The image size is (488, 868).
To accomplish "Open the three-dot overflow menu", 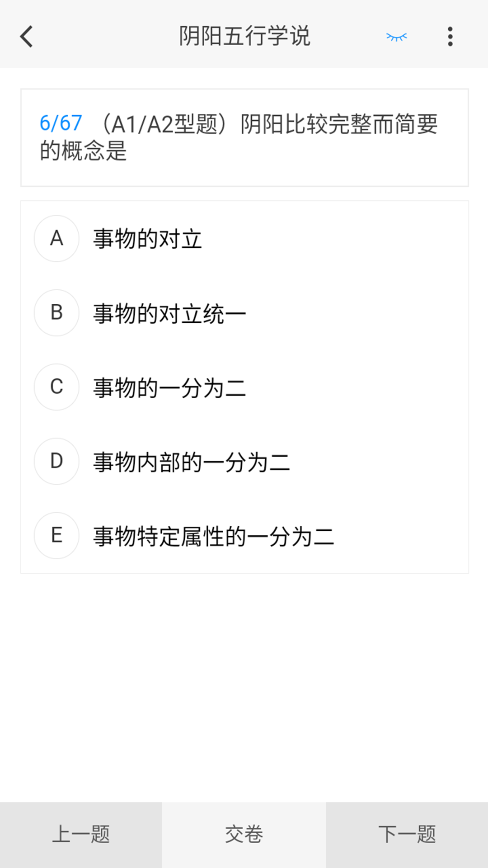I will 450,37.
